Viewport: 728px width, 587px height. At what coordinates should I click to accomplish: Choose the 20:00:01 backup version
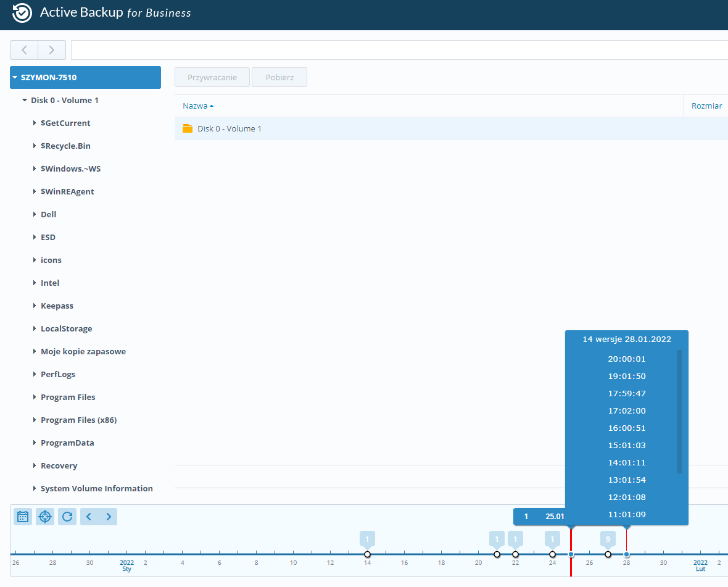626,359
